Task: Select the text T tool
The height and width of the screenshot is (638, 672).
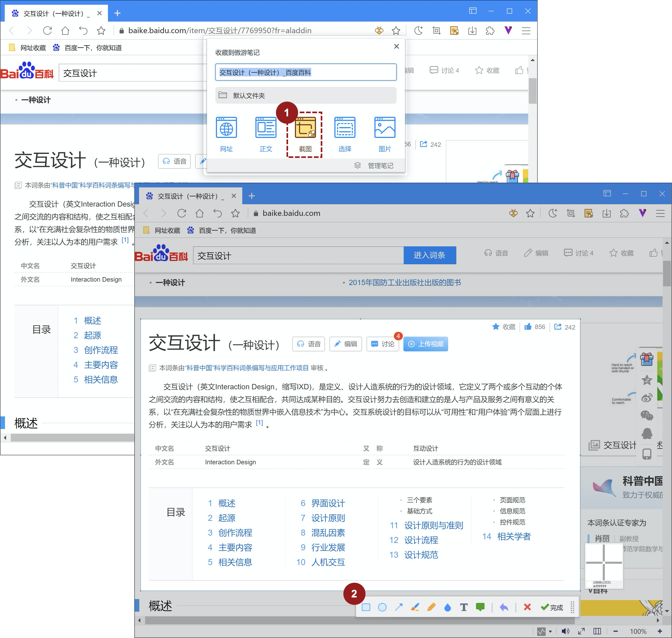Action: click(x=464, y=607)
